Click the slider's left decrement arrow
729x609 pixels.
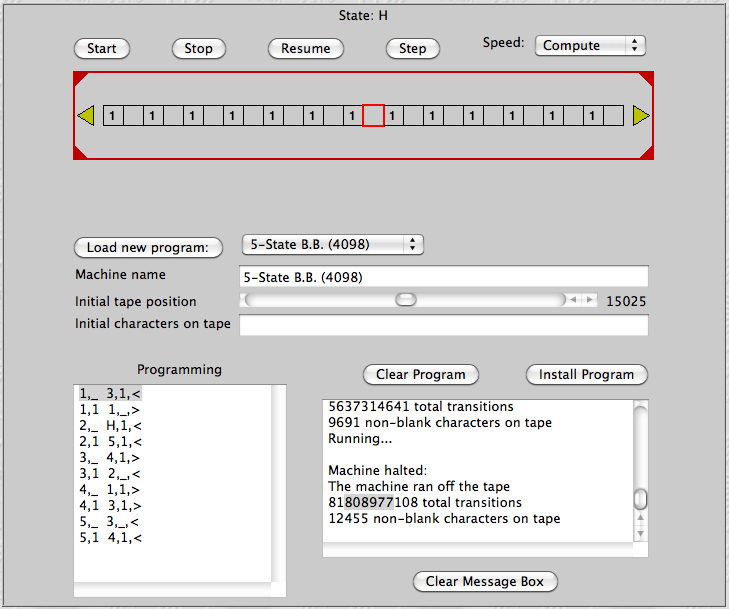(x=574, y=300)
